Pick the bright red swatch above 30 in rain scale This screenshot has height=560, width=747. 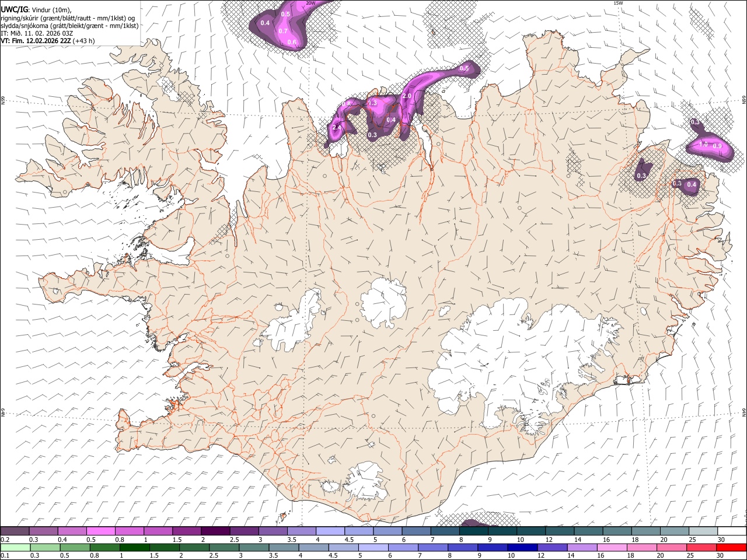click(x=731, y=547)
